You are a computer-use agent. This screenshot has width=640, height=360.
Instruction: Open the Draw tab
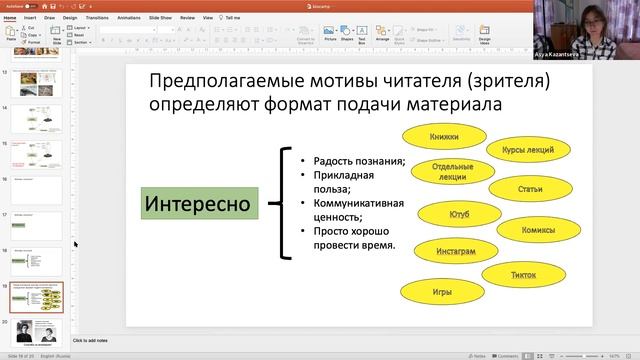click(49, 18)
